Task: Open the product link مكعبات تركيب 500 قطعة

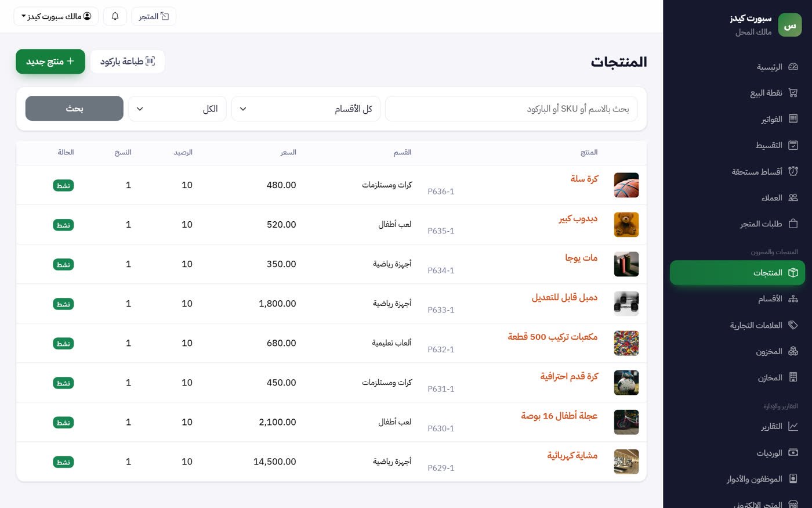Action: click(x=553, y=337)
